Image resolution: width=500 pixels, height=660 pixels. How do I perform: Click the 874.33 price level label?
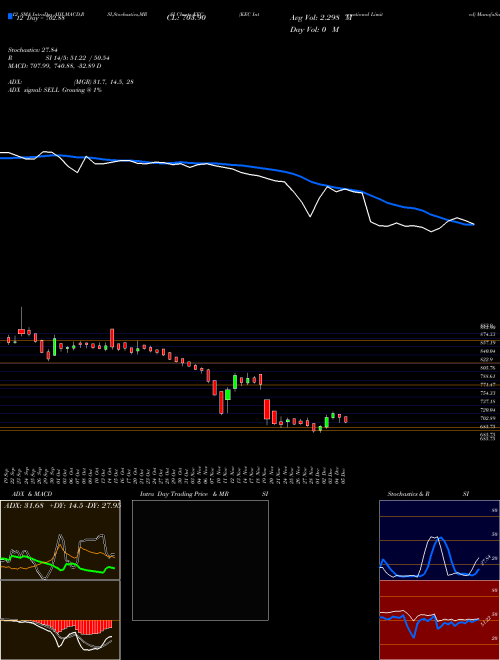point(489,334)
